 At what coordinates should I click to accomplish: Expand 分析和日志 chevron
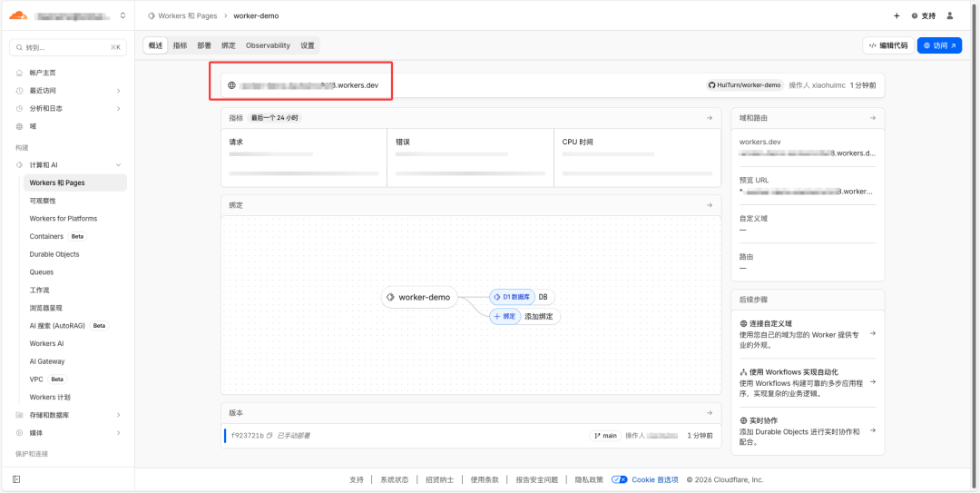click(119, 108)
